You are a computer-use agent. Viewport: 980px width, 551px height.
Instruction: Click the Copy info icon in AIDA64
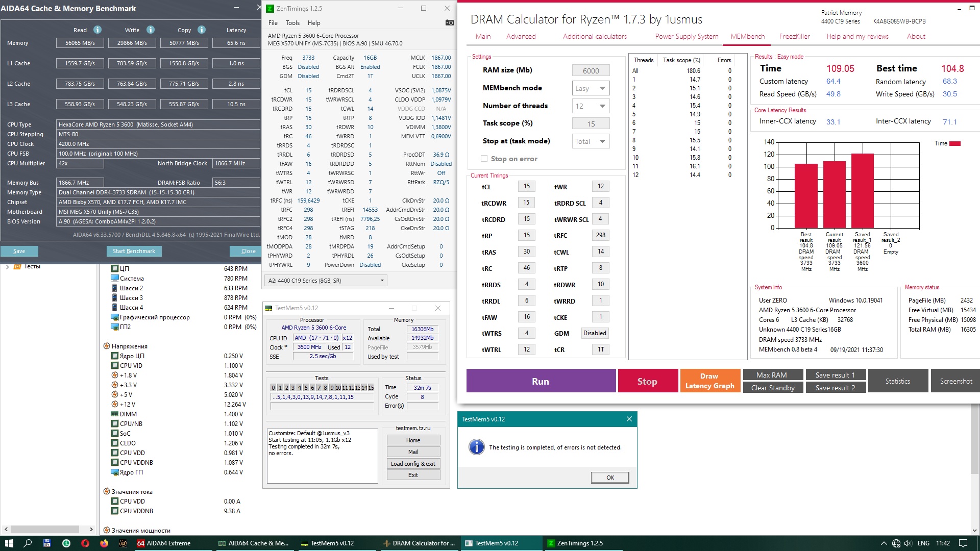(202, 30)
